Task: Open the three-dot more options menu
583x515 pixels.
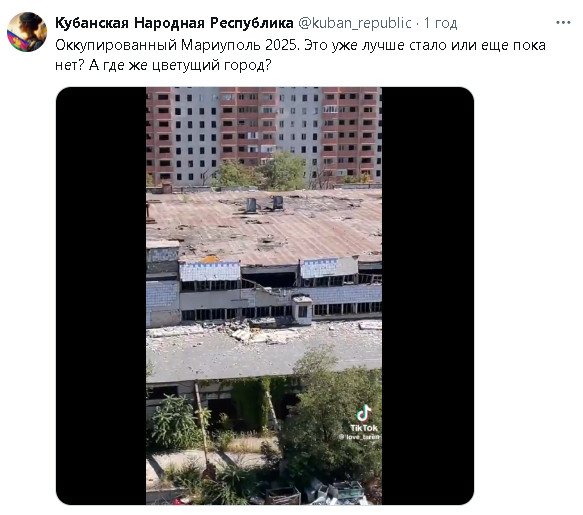Action: [x=563, y=23]
